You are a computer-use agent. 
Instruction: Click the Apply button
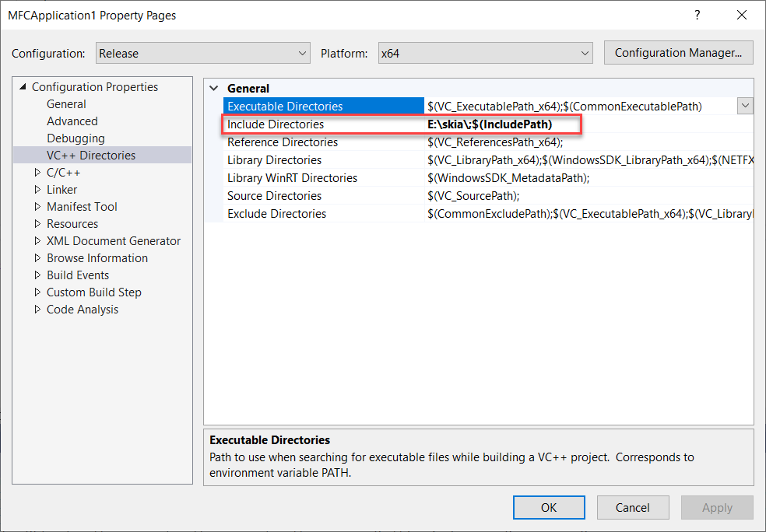point(717,508)
